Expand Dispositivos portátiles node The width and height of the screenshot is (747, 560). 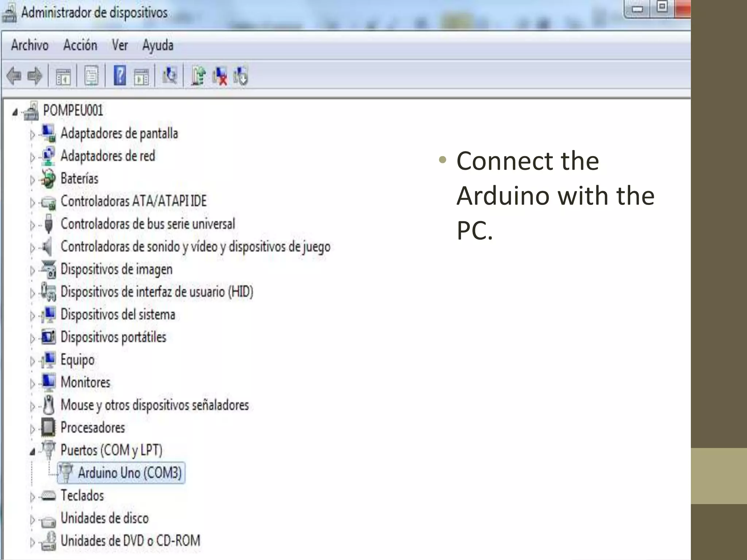(32, 338)
